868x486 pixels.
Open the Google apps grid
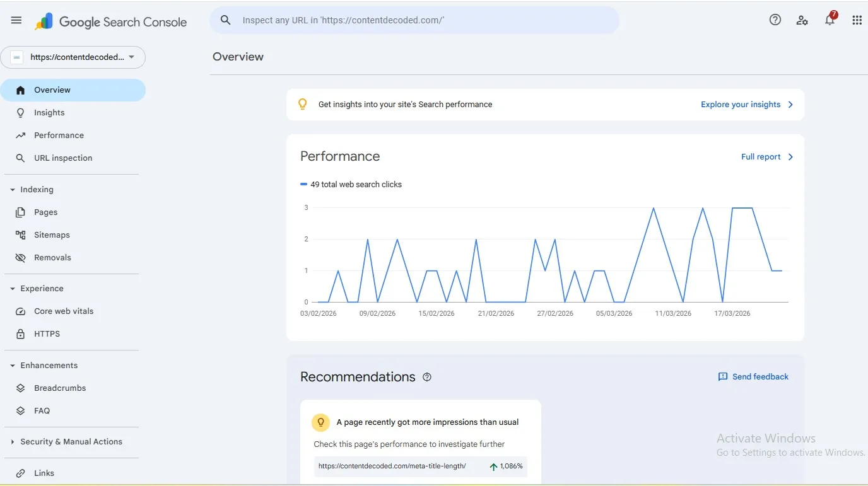coord(857,20)
